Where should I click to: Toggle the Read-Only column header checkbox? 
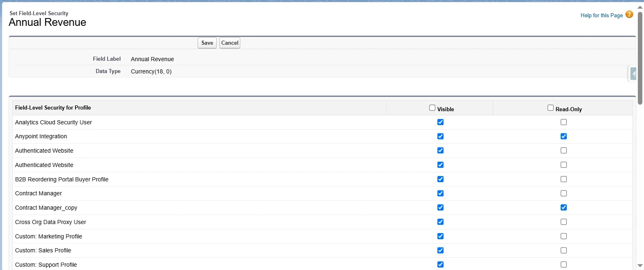pyautogui.click(x=550, y=108)
